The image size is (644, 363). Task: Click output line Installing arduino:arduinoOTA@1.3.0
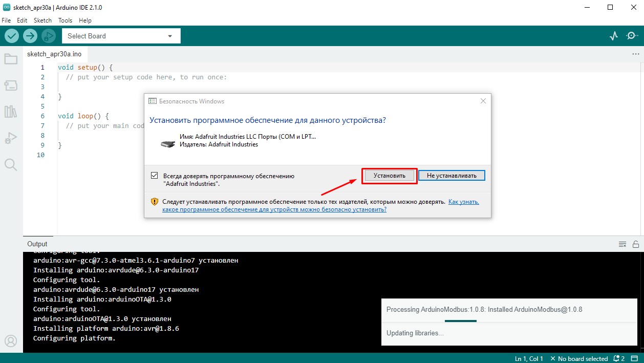pyautogui.click(x=102, y=299)
